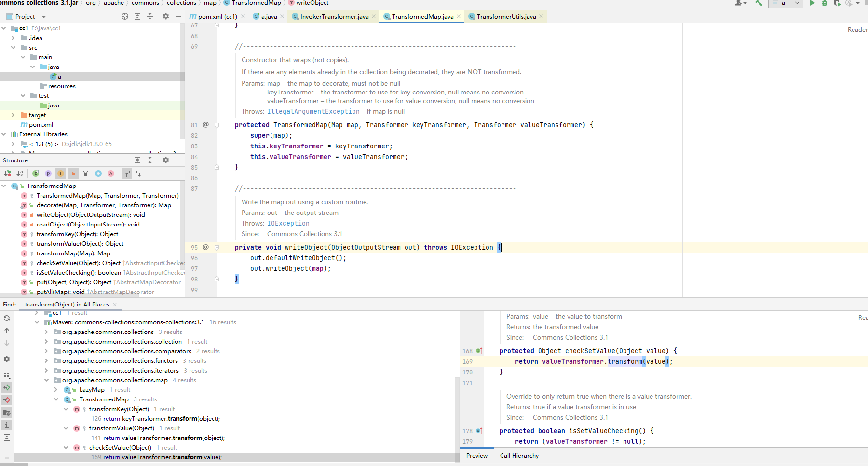Viewport: 868px width, 466px height.
Task: Expand org.apache.commons.collections.functors results
Action: 46,361
